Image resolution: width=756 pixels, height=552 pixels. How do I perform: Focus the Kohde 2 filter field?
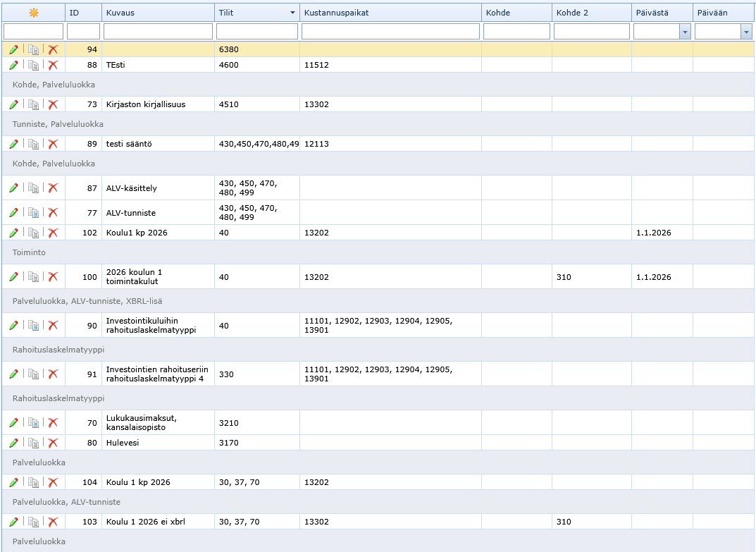[x=591, y=32]
